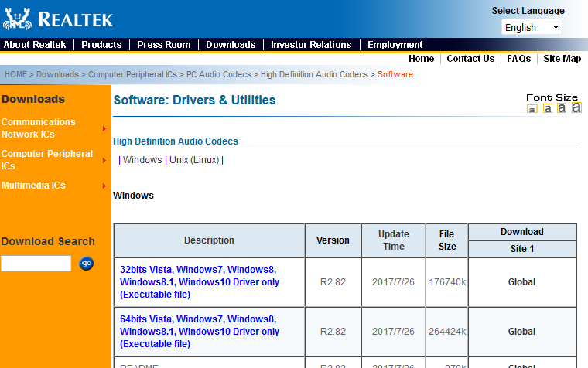The width and height of the screenshot is (588, 368).
Task: Open Employment menu
Action: point(395,45)
